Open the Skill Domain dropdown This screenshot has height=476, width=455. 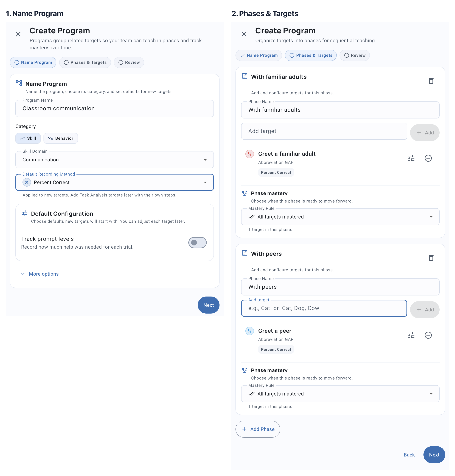pyautogui.click(x=114, y=159)
